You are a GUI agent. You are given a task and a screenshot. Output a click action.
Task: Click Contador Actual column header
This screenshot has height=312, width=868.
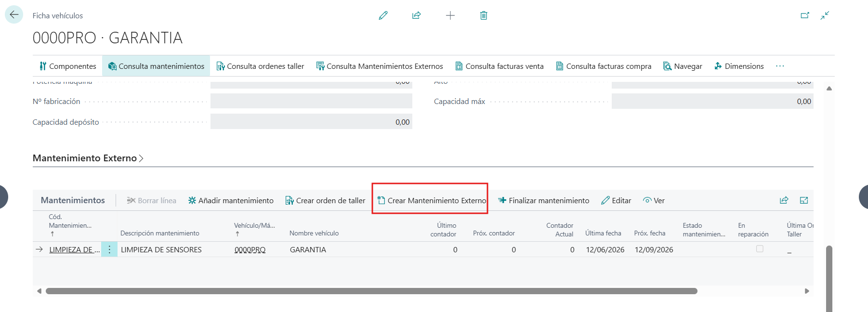point(560,230)
